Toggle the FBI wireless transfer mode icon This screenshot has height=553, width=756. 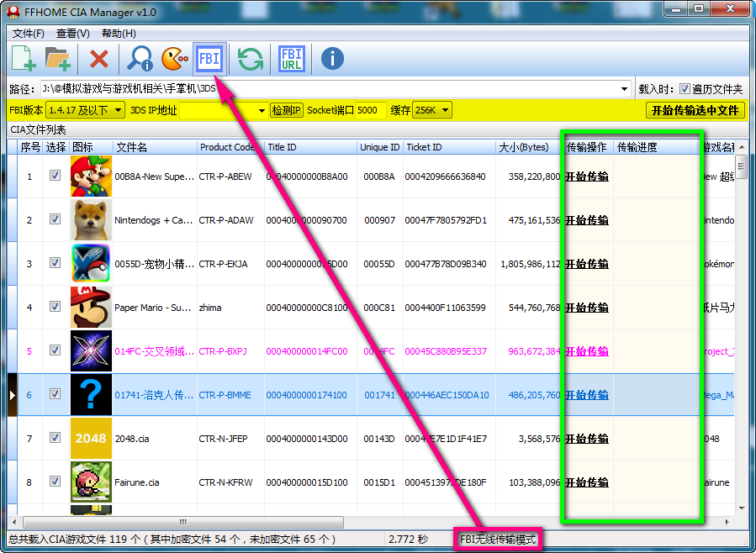(209, 59)
